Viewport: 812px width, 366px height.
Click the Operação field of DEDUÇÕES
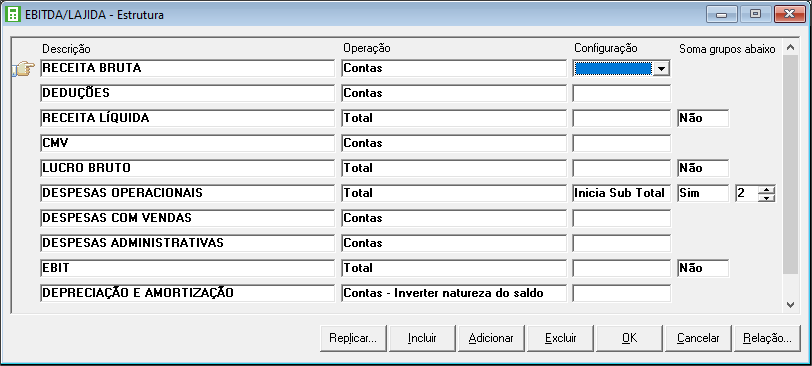[454, 93]
